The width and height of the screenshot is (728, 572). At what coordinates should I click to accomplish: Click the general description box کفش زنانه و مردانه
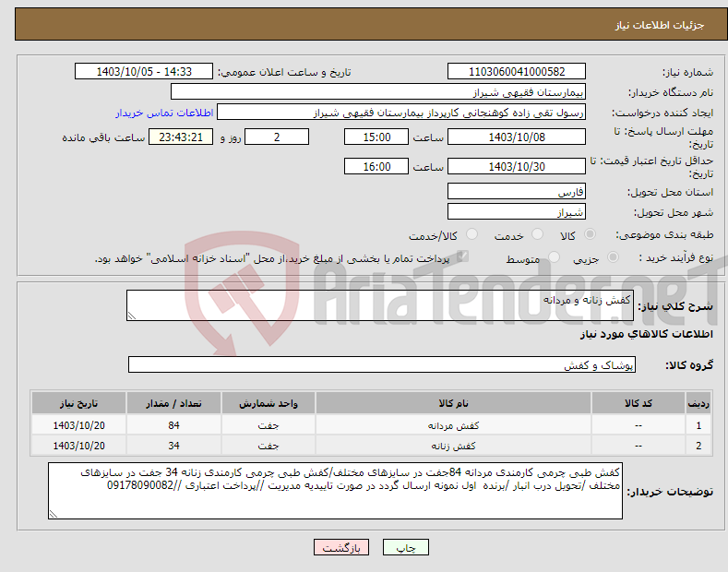click(380, 305)
